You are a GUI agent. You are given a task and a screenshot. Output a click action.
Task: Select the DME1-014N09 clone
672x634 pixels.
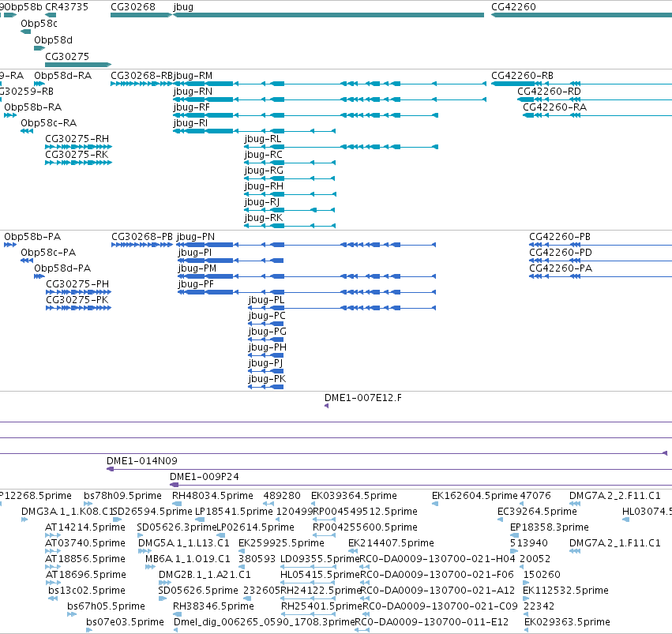pyautogui.click(x=389, y=469)
